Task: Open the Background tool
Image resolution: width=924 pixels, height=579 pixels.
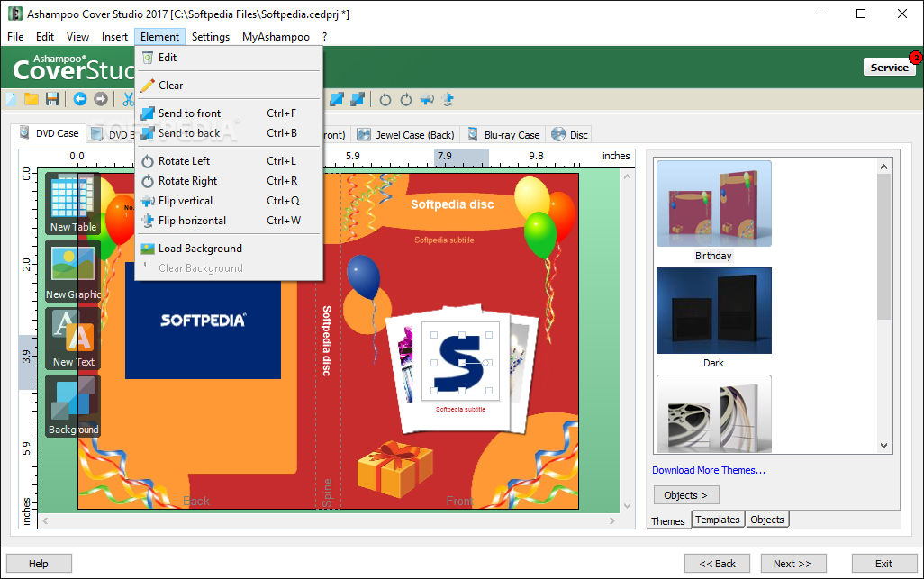Action: pyautogui.click(x=73, y=406)
